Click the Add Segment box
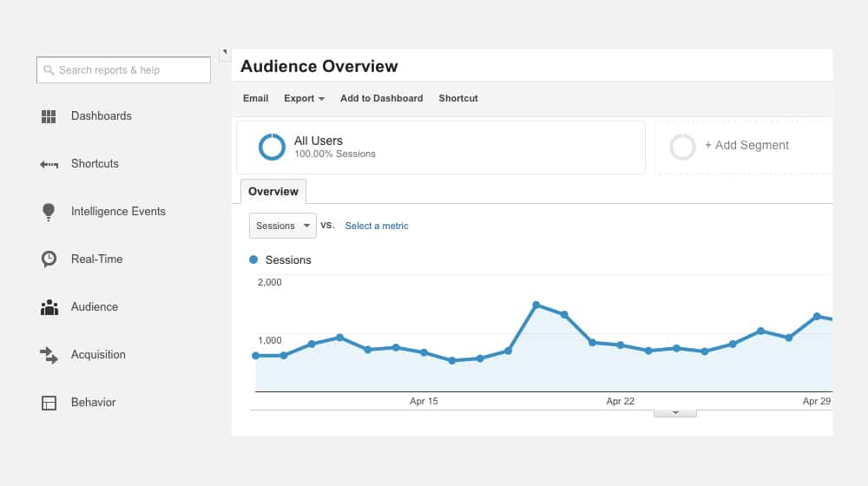Viewport: 868px width, 486px height. point(746,146)
